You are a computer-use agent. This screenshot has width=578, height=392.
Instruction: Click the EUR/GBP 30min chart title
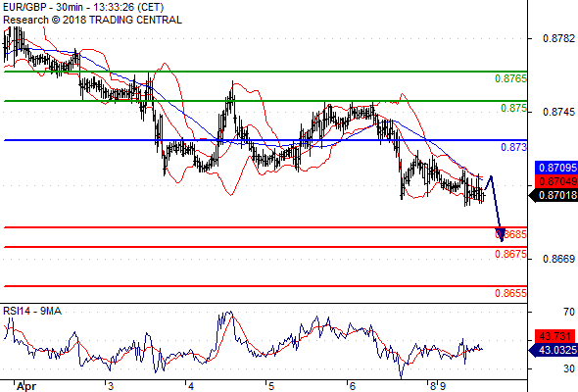(83, 7)
